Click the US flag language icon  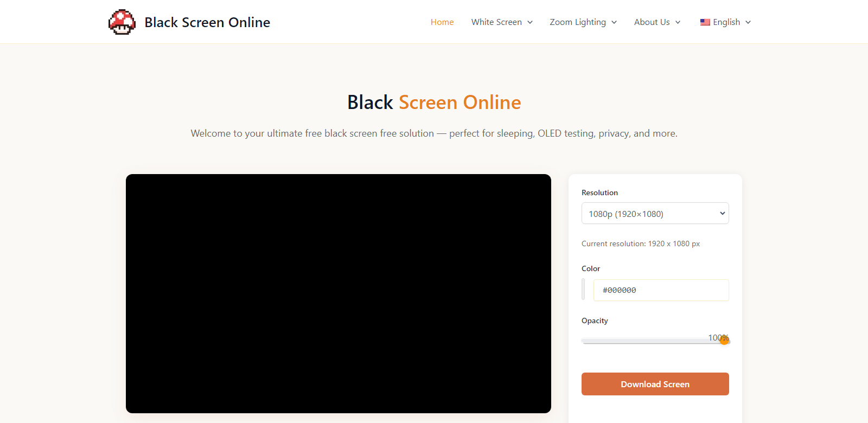coord(705,22)
